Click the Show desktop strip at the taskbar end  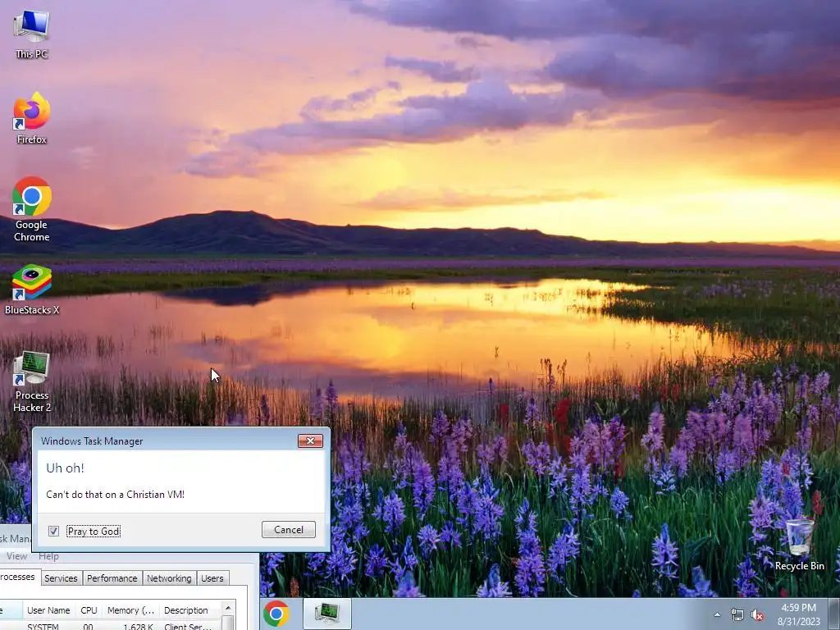(x=836, y=614)
